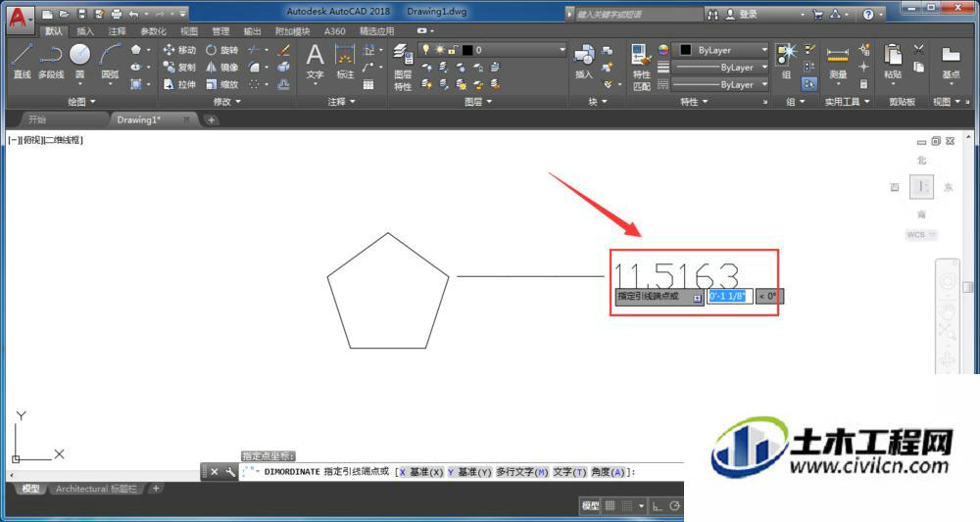Click the Undo arrow in quick access toolbar
This screenshot has height=522, width=980.
[133, 14]
